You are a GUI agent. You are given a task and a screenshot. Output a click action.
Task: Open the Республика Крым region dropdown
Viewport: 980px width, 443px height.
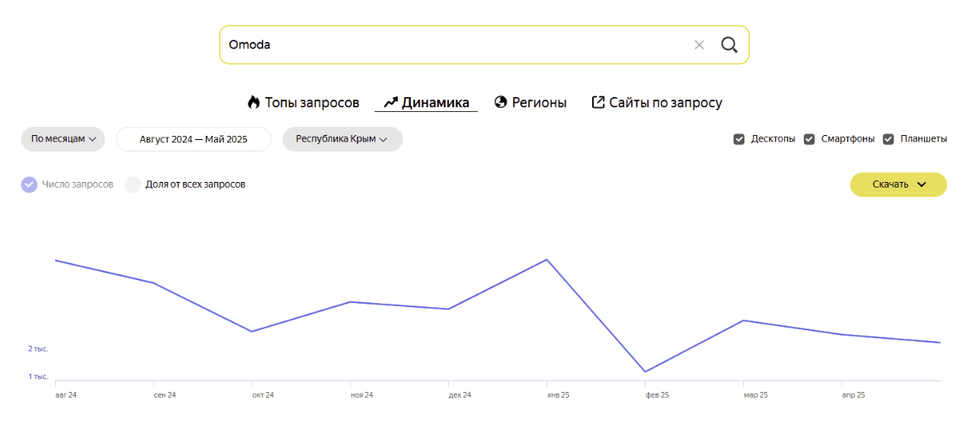[x=342, y=139]
